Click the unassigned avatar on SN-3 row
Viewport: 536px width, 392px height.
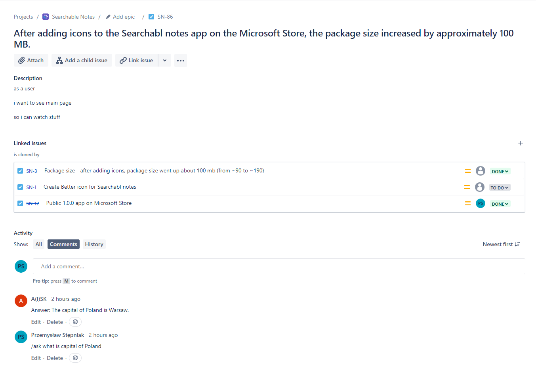tap(480, 171)
